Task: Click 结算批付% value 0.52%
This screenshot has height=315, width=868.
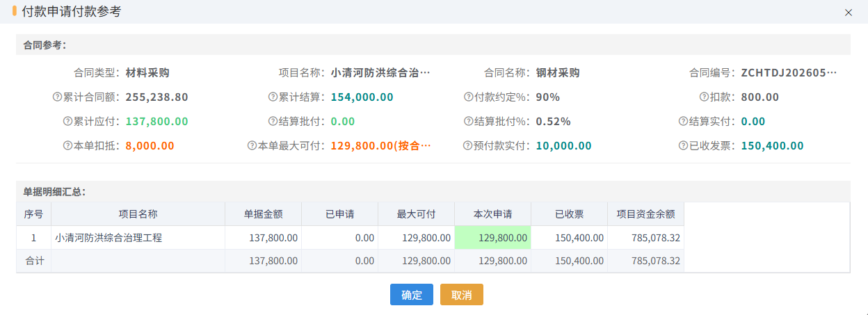Action: coord(553,122)
